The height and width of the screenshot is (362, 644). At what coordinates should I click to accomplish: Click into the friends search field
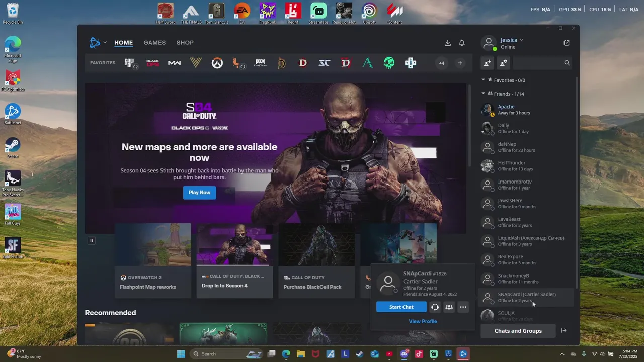click(542, 63)
